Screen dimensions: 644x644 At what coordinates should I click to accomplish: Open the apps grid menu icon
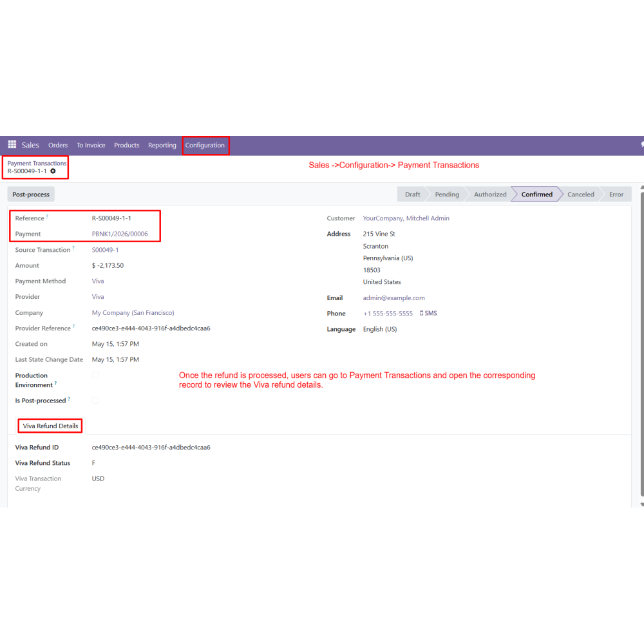tap(12, 144)
